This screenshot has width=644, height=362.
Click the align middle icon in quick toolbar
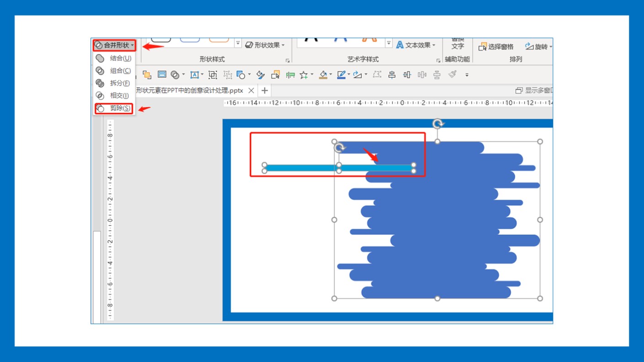coord(407,75)
